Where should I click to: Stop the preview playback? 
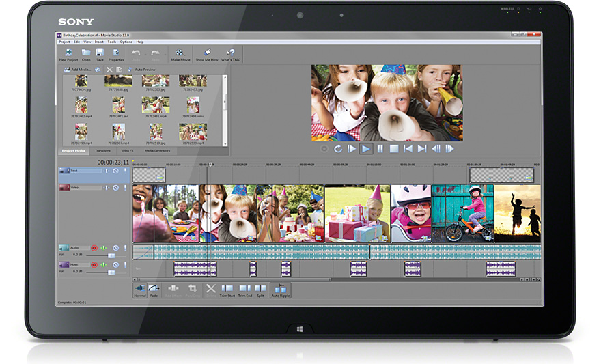[394, 149]
